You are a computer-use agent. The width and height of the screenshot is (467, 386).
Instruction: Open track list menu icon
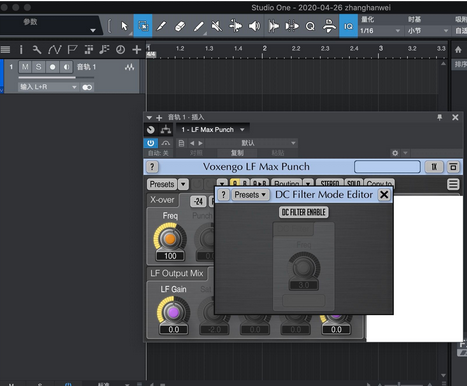pos(5,50)
